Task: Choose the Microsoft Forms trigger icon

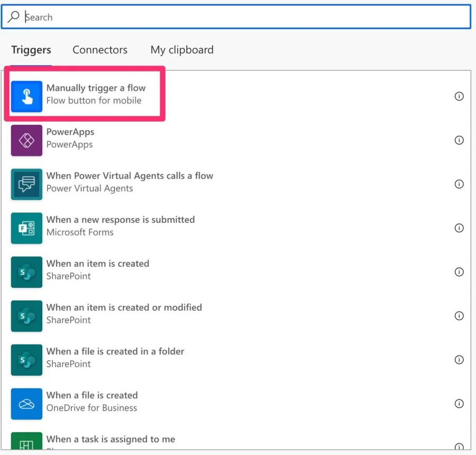Action: point(26,228)
